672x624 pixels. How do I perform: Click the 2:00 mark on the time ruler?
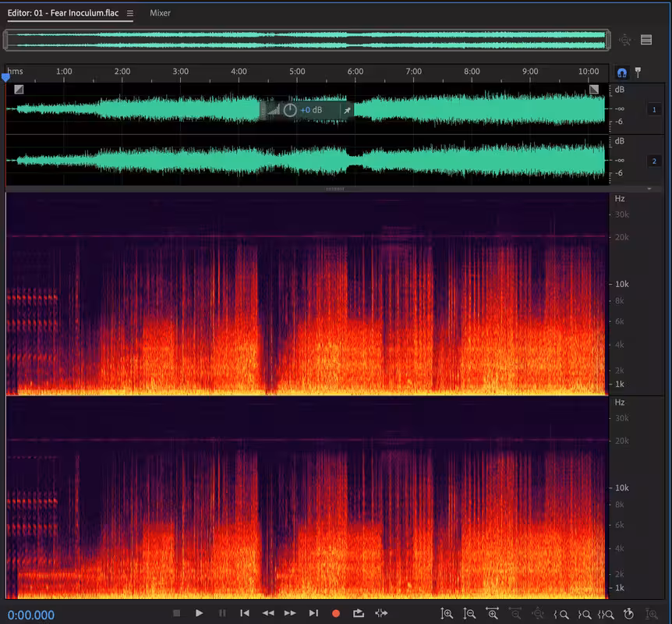pyautogui.click(x=122, y=71)
